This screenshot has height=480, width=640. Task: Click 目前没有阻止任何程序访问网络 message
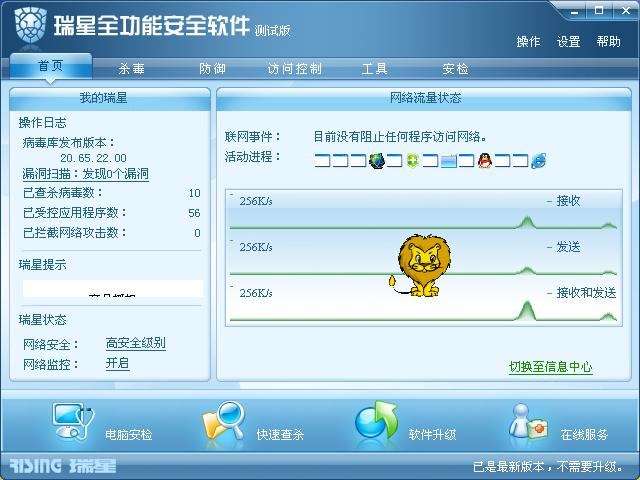(400, 136)
